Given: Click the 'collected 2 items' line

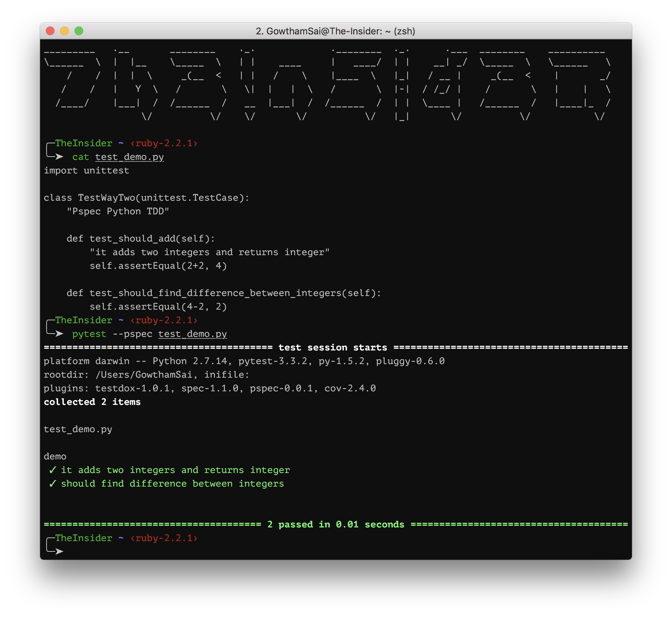Looking at the screenshot, I should (x=92, y=402).
